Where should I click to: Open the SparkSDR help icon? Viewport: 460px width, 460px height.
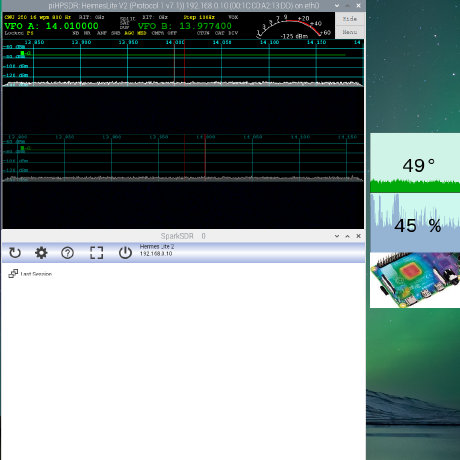point(67,253)
